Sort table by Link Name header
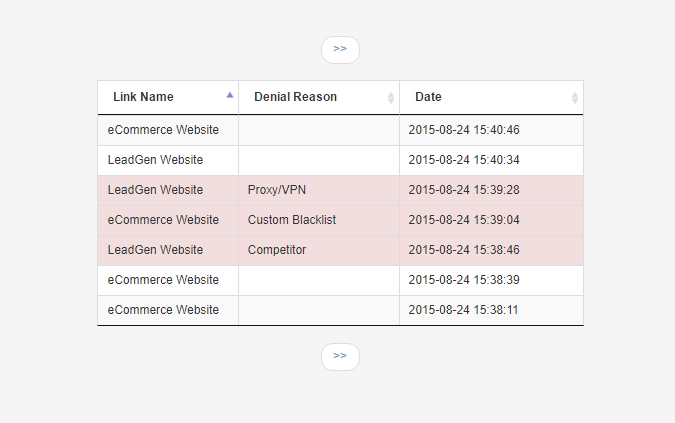 [x=143, y=97]
